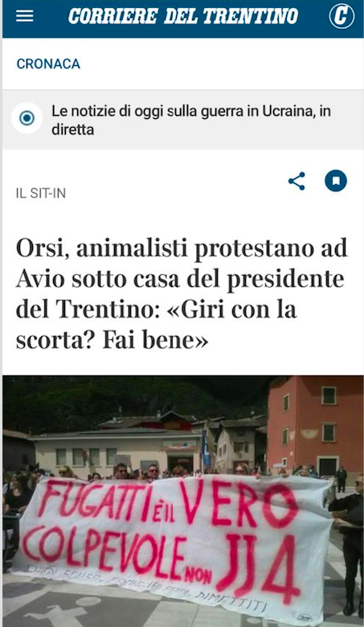Click the 'Fai bene' headline ending
This screenshot has height=627, width=364.
point(156,341)
